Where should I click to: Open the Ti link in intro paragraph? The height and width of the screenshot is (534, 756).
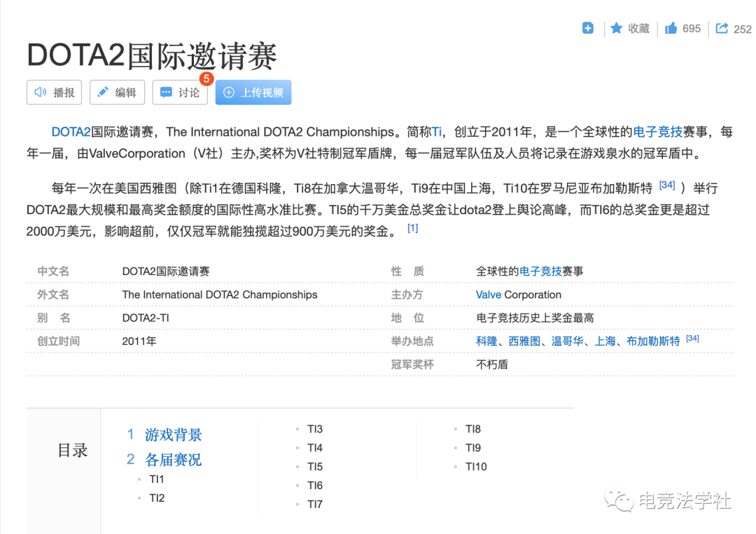click(x=436, y=132)
